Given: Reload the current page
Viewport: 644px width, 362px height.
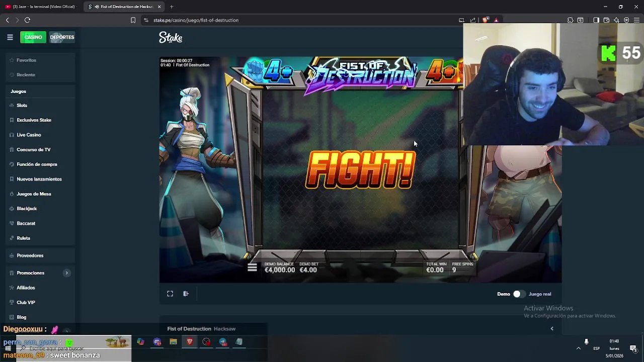Looking at the screenshot, I should 27,20.
